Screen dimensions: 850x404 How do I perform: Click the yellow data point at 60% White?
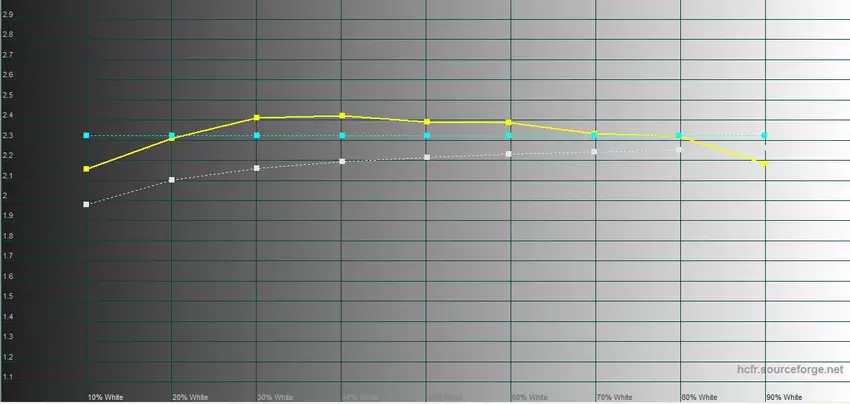510,122
